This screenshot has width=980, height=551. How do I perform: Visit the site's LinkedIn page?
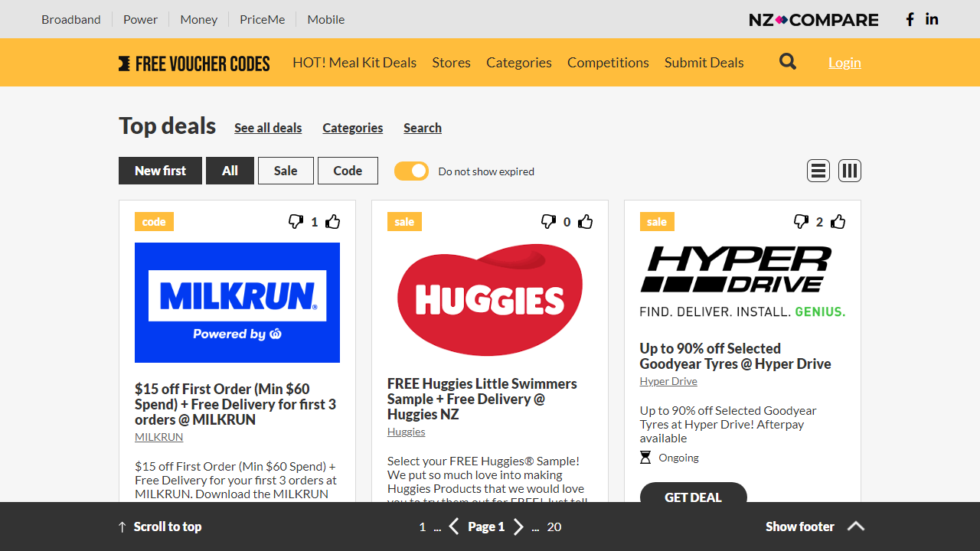coord(932,19)
